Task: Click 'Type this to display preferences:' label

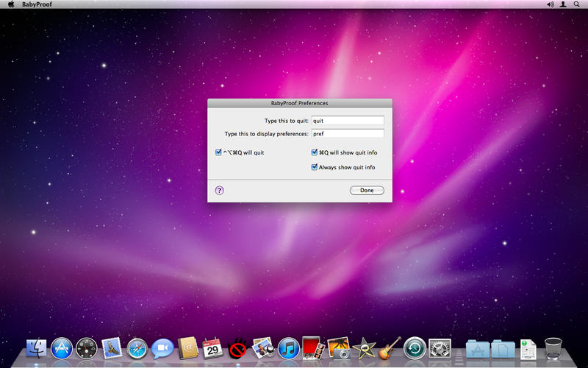Action: (267, 134)
